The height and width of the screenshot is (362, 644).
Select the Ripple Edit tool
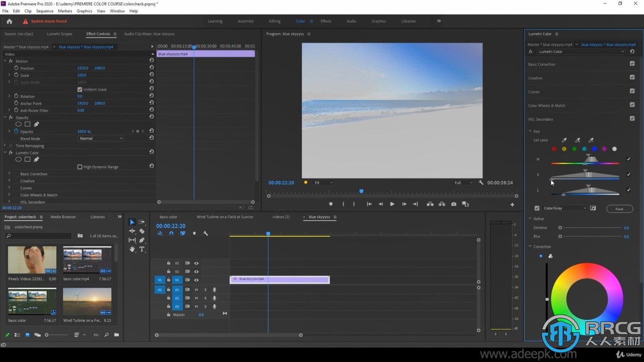[x=132, y=231]
